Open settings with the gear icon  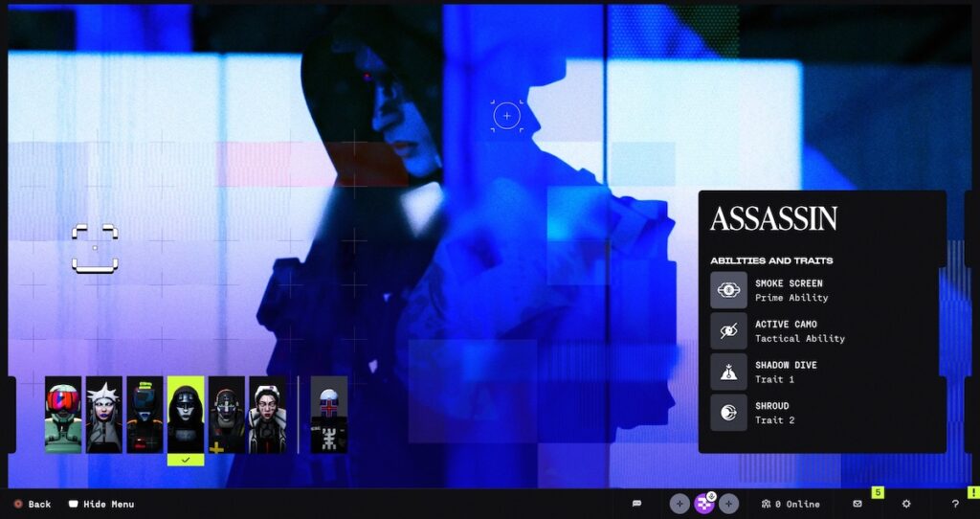[906, 504]
